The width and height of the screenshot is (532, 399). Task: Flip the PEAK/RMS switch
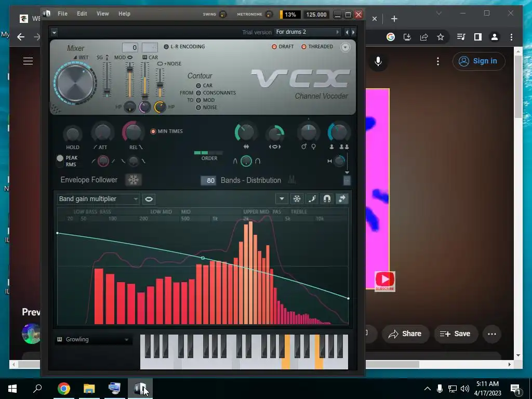click(60, 161)
